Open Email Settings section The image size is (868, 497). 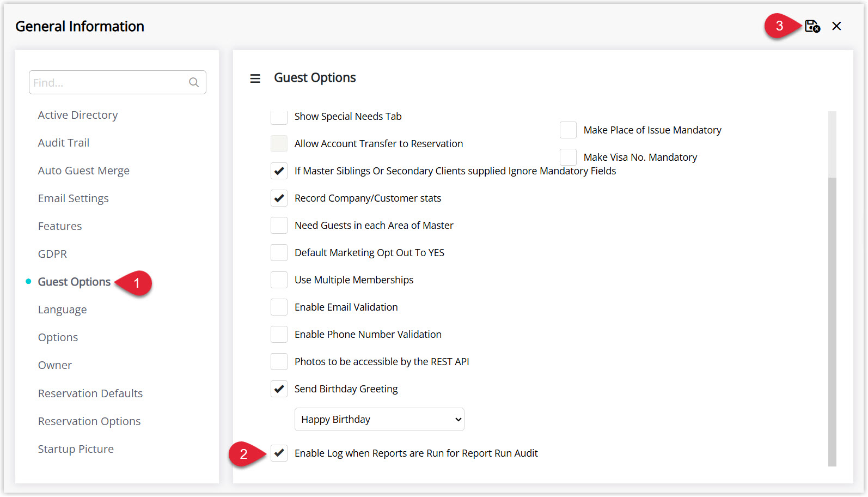[x=74, y=198]
